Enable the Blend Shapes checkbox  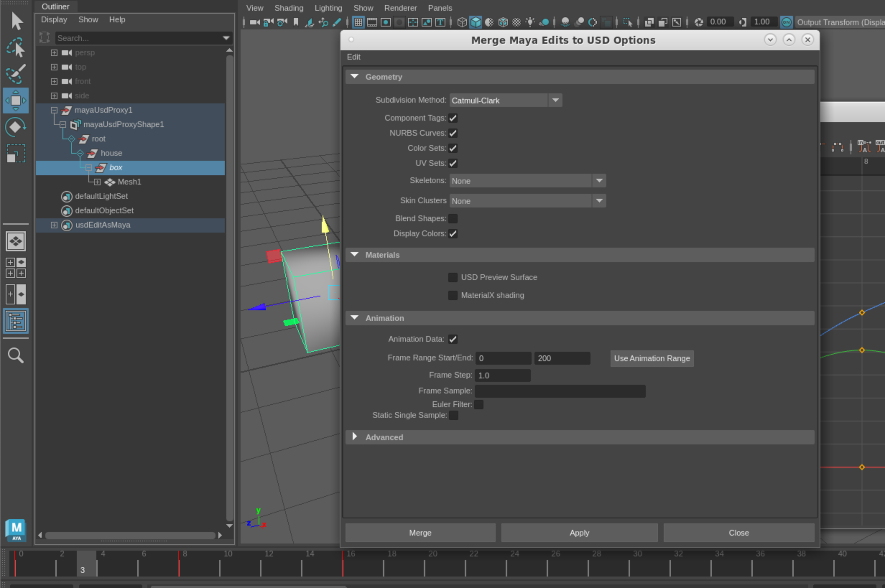[x=453, y=218]
